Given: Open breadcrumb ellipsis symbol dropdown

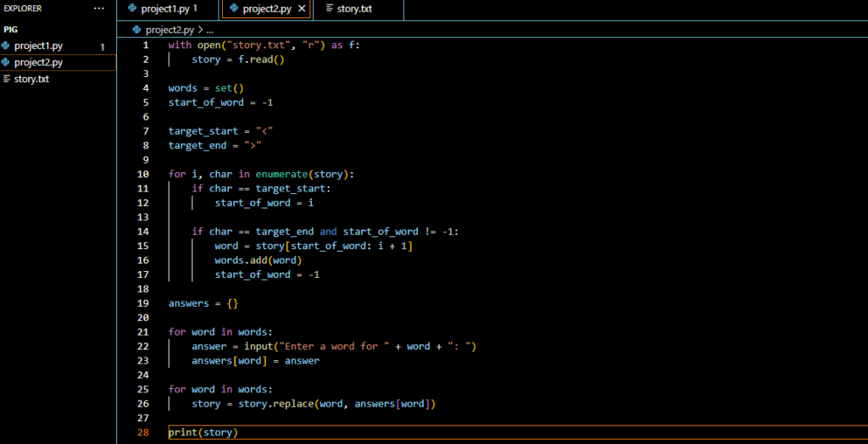Looking at the screenshot, I should click(209, 30).
